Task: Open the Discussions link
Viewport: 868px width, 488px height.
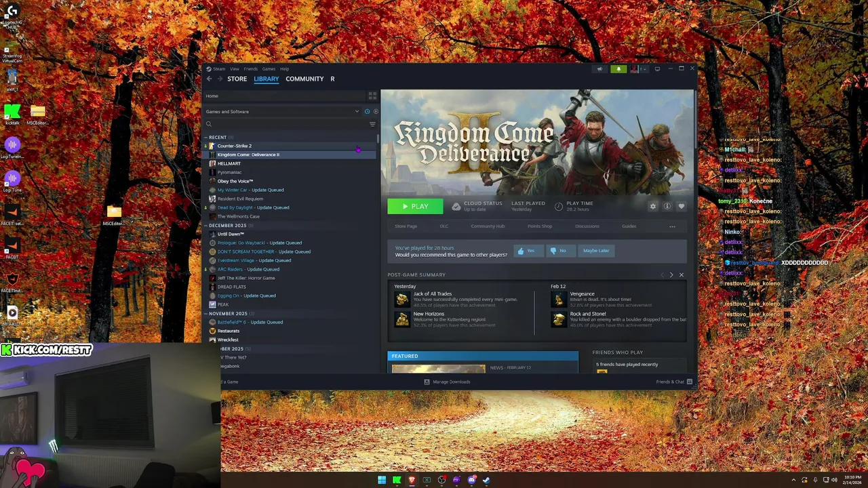Action: (587, 226)
